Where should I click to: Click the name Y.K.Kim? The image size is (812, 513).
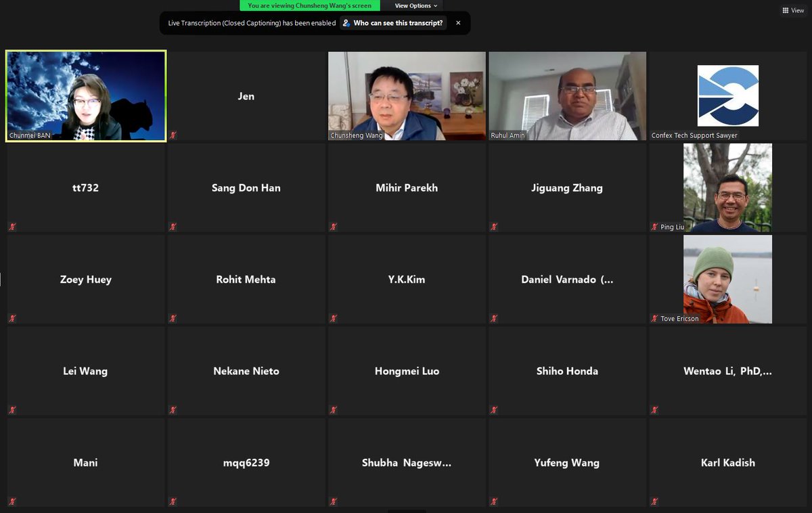407,280
